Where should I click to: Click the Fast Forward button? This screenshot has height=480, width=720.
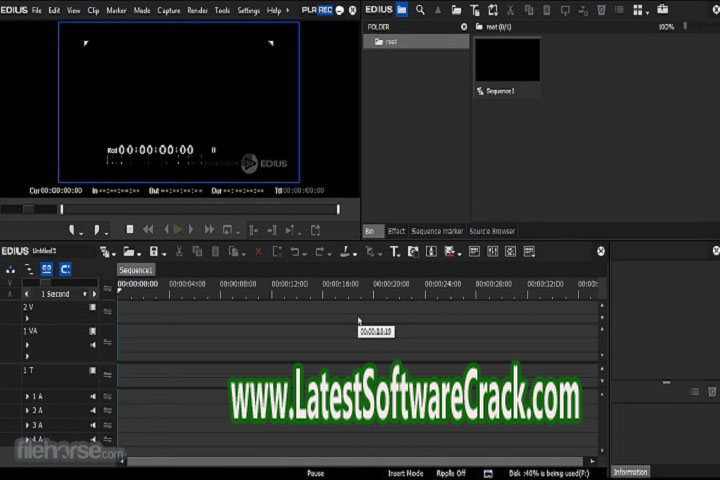[209, 229]
